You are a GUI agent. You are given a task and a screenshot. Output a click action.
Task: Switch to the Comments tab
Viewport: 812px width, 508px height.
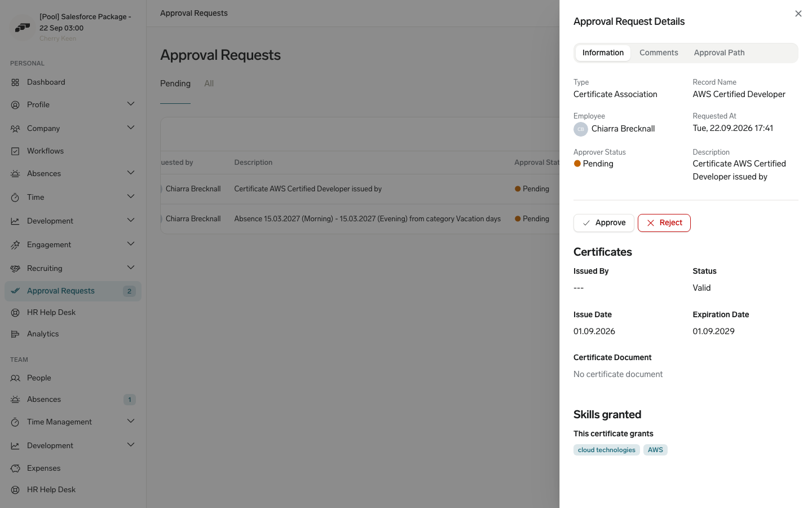[659, 53]
